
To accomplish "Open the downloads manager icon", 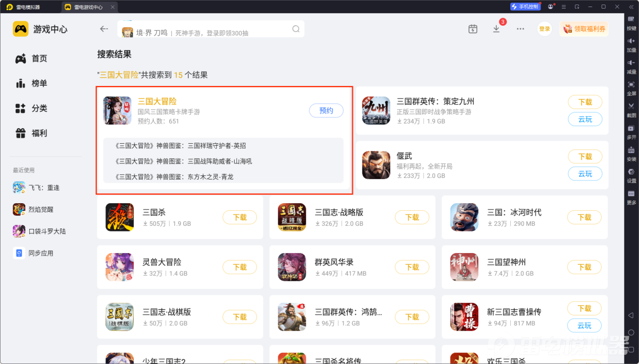I will [496, 29].
